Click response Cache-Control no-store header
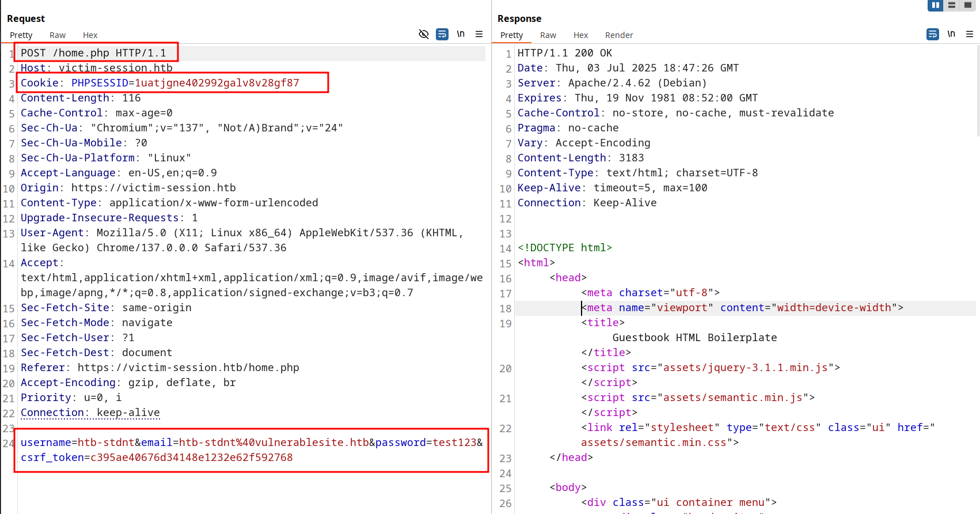980x514 pixels. 676,113
